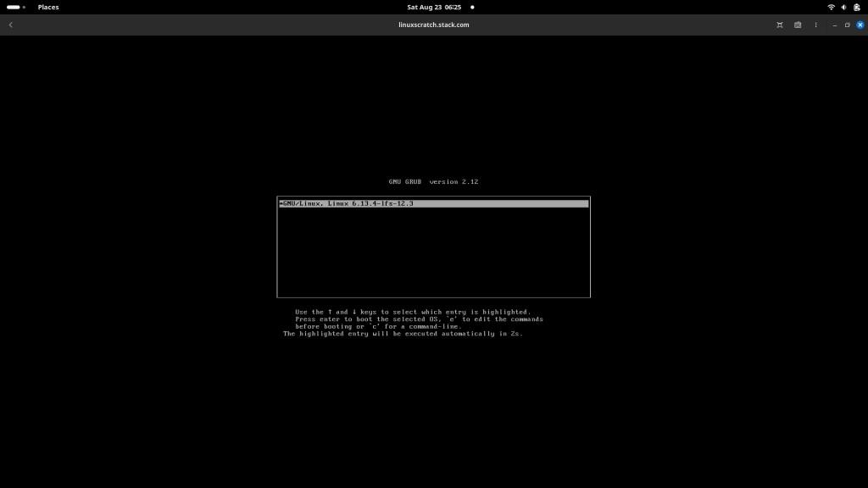The height and width of the screenshot is (488, 868).
Task: Open the clock and calendar panel
Action: pyautogui.click(x=434, y=7)
